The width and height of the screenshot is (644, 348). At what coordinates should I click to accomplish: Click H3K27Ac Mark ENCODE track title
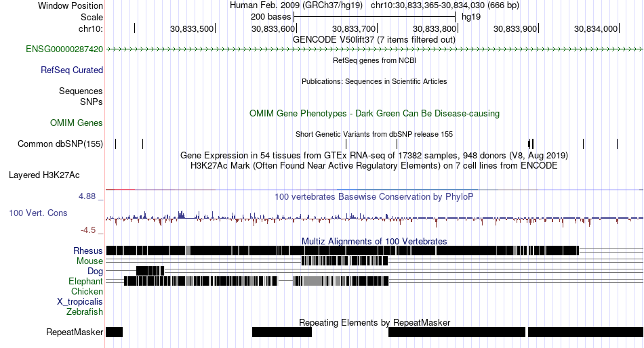point(374,166)
